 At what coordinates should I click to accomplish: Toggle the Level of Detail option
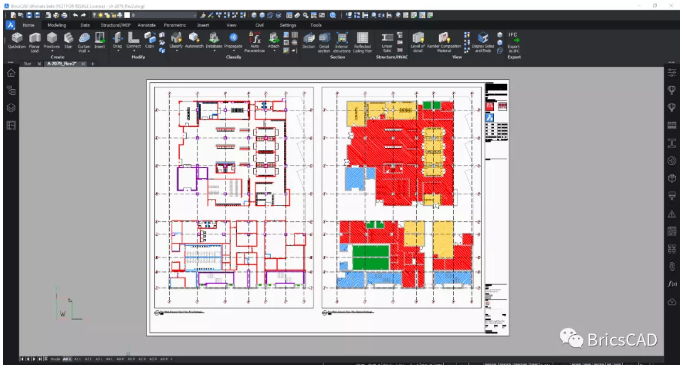418,42
